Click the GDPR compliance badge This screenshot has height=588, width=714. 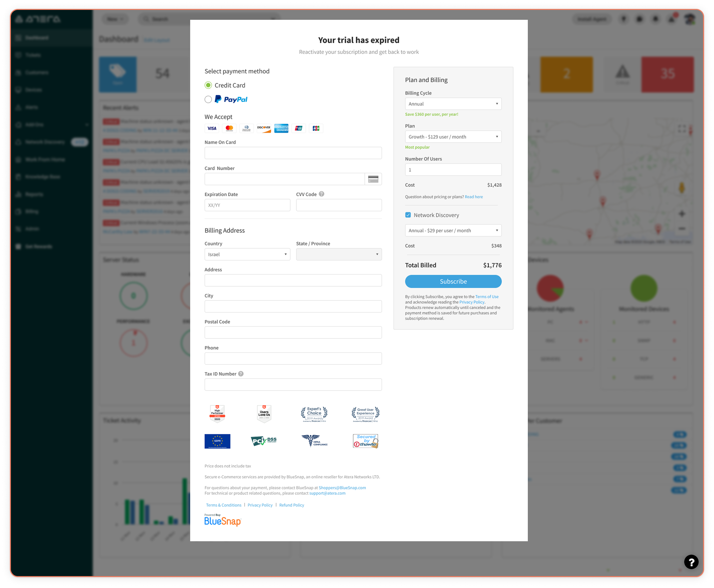click(x=217, y=441)
